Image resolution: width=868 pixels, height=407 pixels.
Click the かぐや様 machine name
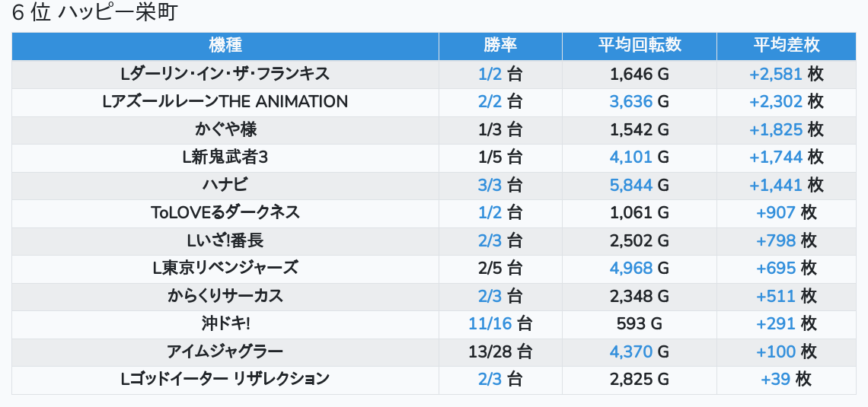pyautogui.click(x=225, y=129)
